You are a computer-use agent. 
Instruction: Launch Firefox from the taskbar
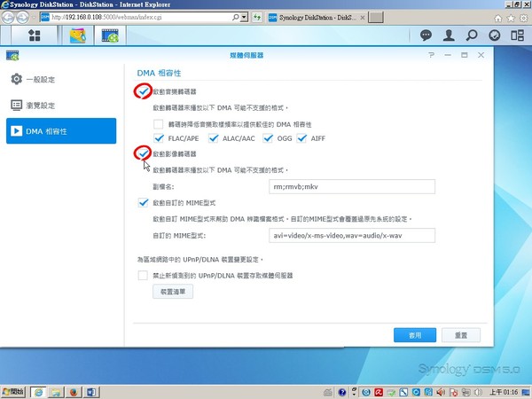[74, 392]
